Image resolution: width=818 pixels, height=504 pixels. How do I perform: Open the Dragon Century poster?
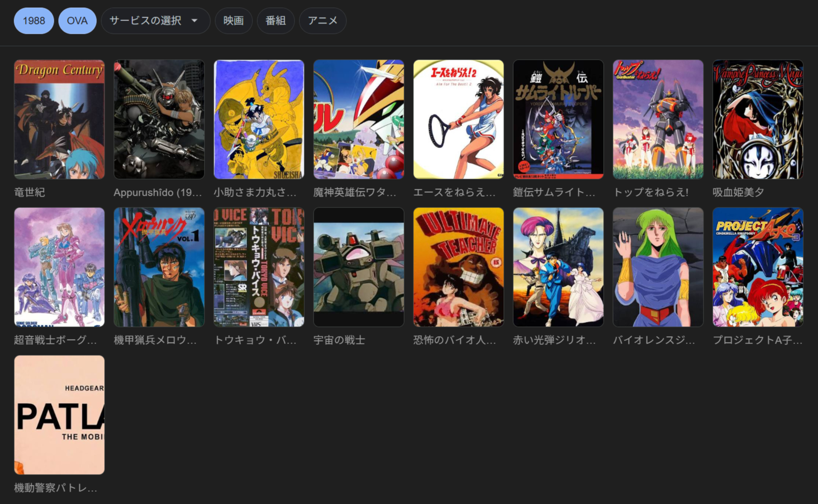pyautogui.click(x=59, y=119)
